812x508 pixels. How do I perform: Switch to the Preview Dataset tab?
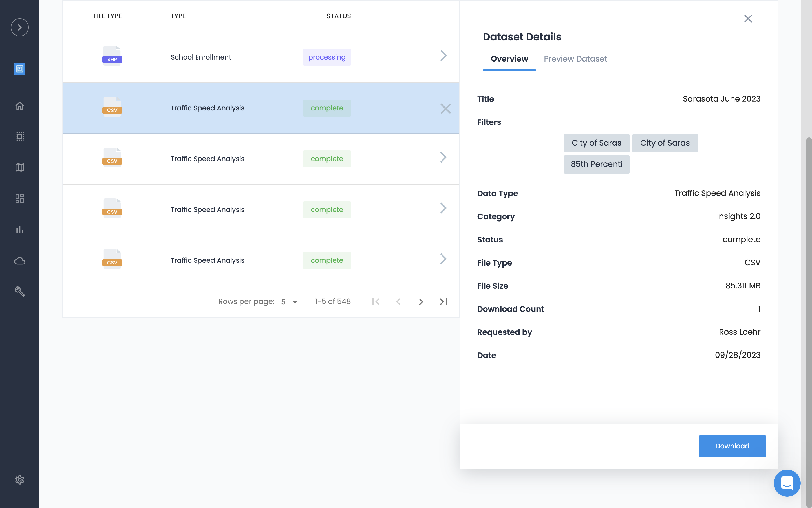point(575,59)
